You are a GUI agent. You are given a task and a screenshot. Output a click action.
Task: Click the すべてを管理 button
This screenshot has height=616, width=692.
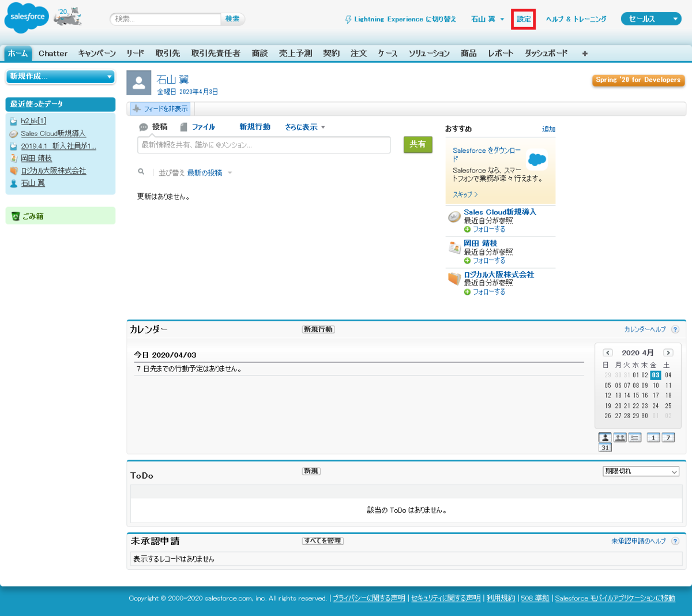click(x=323, y=541)
